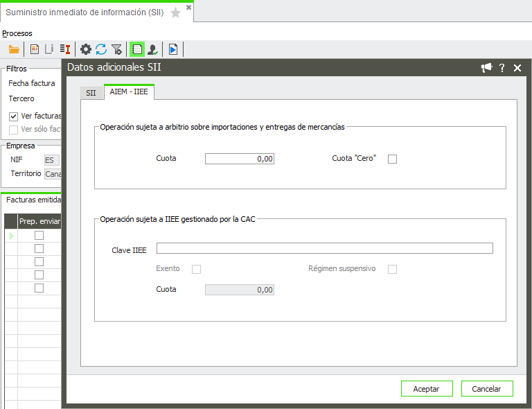
Task: Open the filter settings funnel icon
Action: [x=116, y=49]
